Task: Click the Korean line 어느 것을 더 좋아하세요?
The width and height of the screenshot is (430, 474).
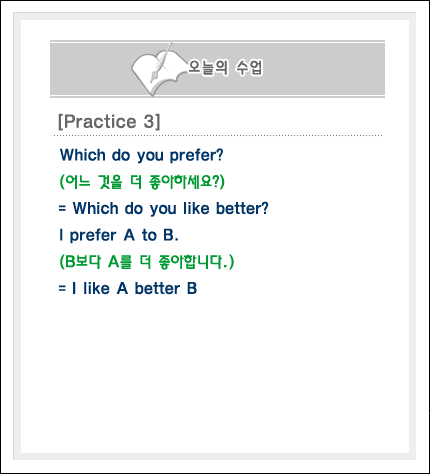Action: coord(142,182)
